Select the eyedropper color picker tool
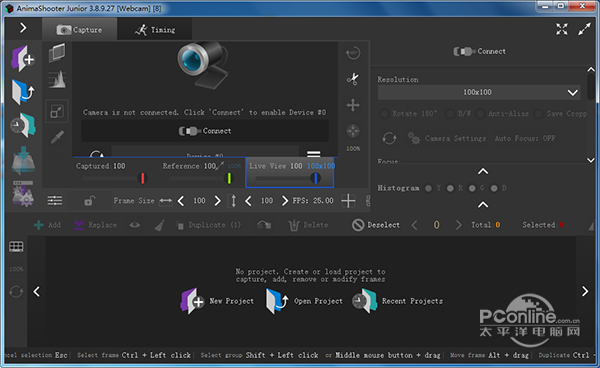 coord(57,137)
